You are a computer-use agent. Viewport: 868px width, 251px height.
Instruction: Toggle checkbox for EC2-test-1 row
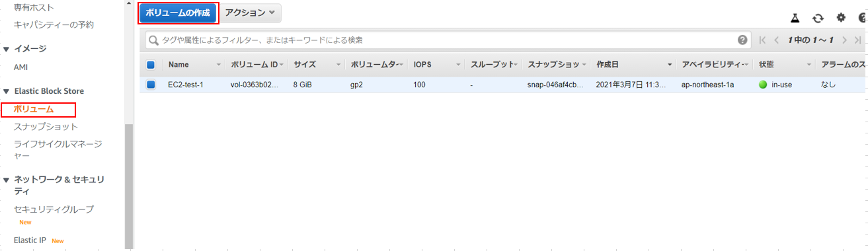(151, 85)
